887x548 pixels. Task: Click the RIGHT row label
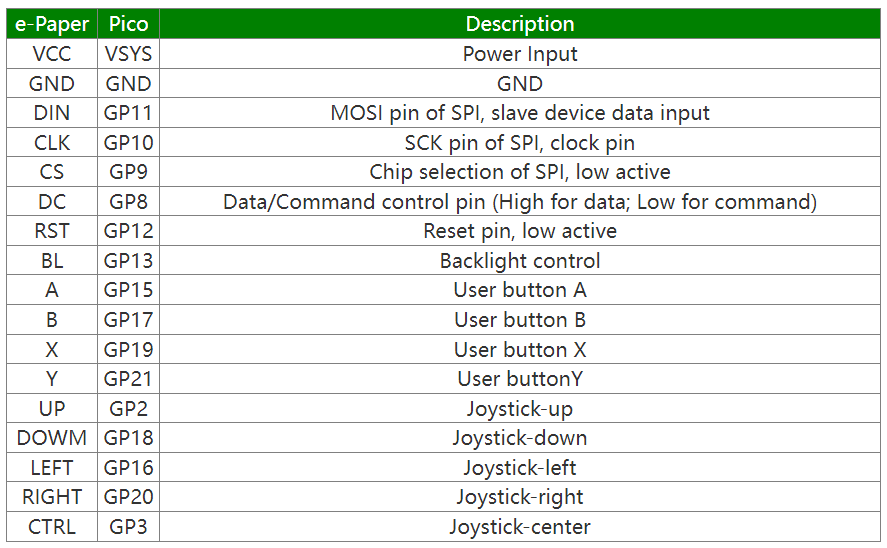point(52,497)
